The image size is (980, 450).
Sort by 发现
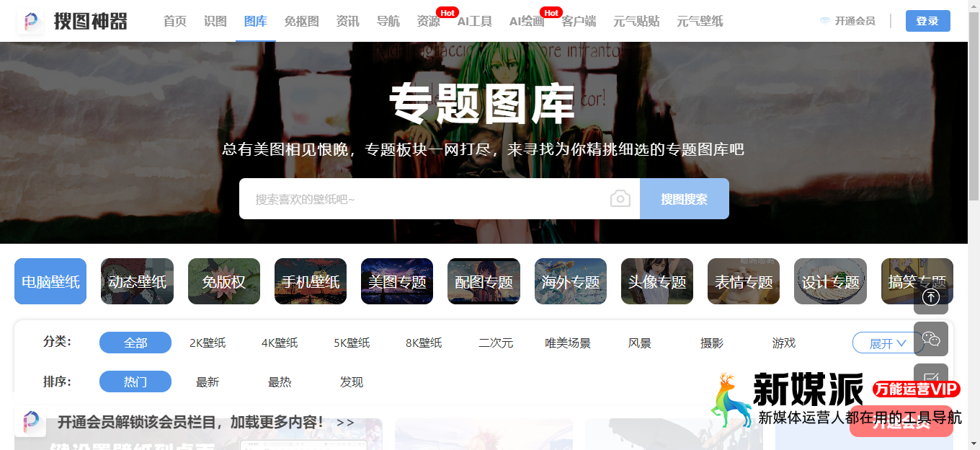click(x=352, y=381)
